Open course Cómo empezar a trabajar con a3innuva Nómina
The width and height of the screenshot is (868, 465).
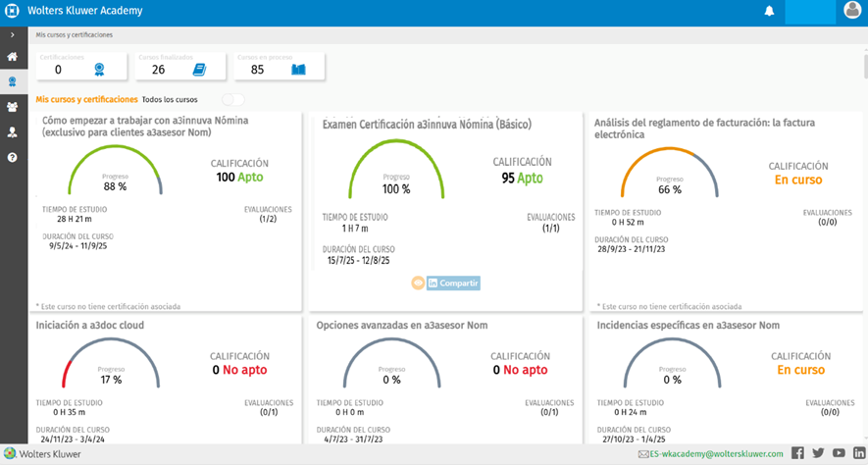[145, 127]
